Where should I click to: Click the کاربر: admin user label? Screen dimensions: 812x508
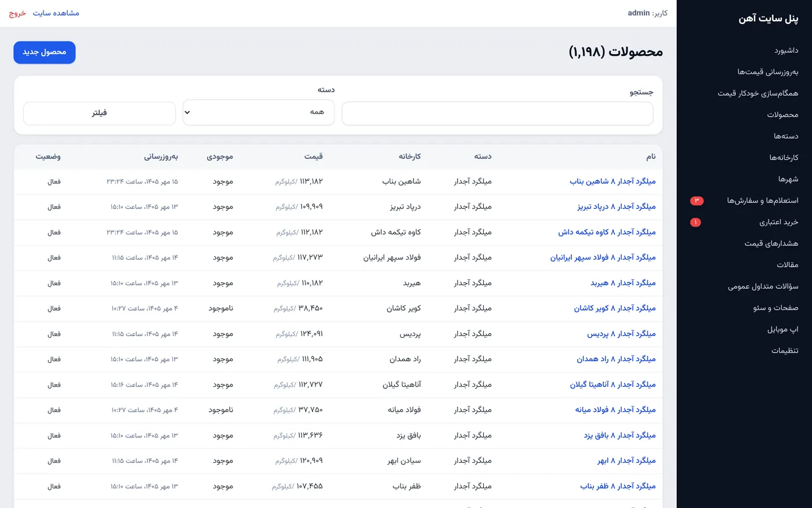point(647,13)
